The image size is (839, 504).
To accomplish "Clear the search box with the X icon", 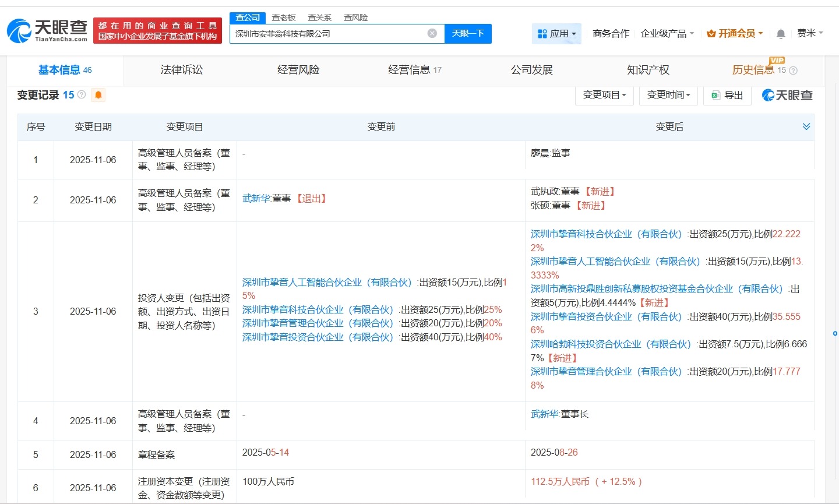I will point(432,33).
